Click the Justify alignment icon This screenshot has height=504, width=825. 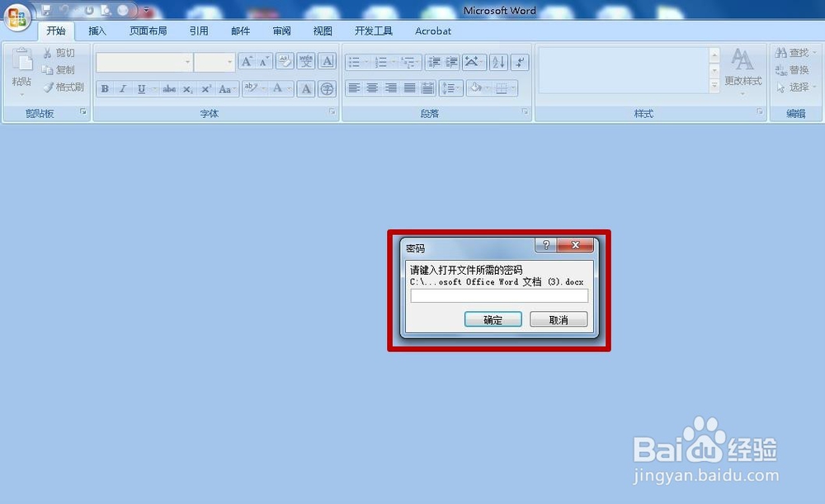(409, 88)
